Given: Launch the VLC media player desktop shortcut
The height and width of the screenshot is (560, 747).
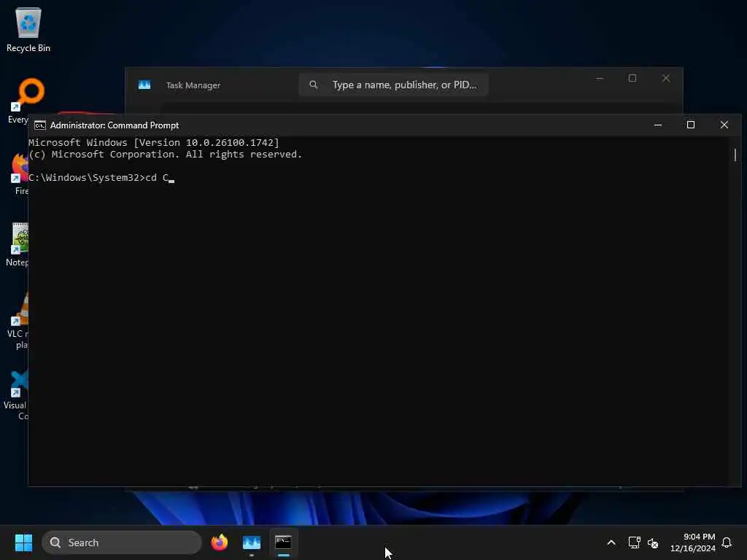Looking at the screenshot, I should click(18, 321).
